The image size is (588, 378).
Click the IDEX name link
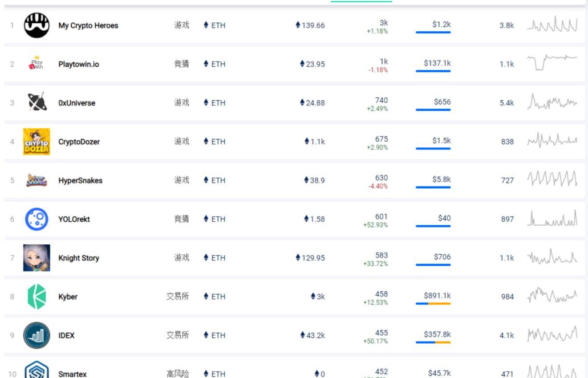[66, 335]
